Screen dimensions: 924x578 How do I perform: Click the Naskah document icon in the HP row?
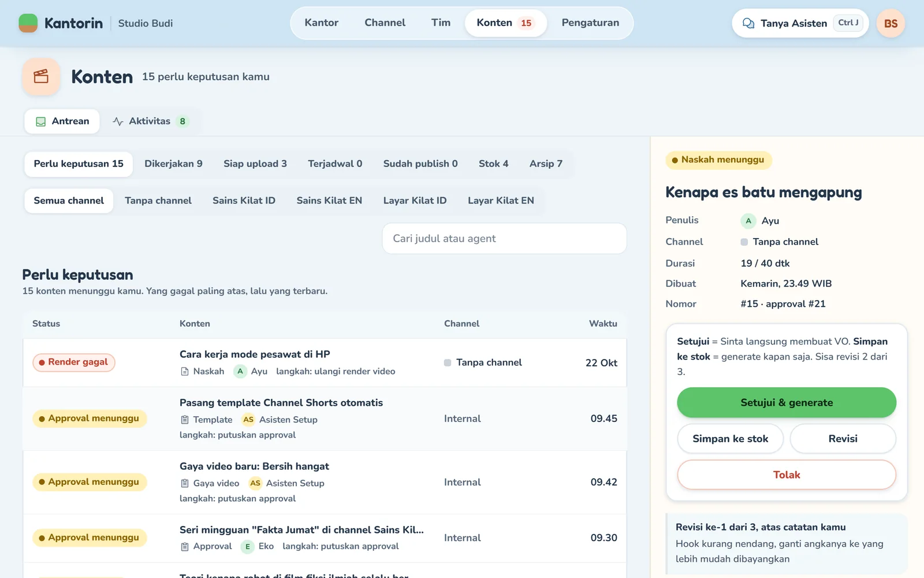coord(185,372)
